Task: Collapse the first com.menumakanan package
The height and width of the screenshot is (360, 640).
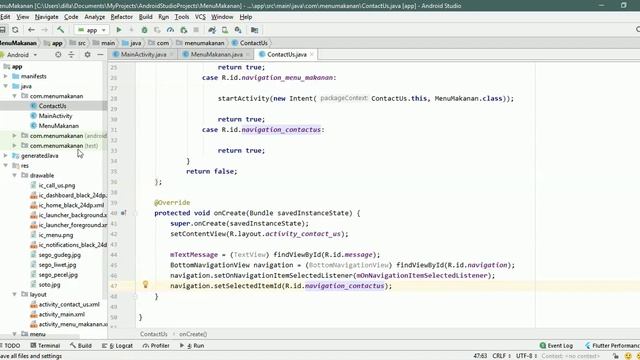Action: pos(14,96)
